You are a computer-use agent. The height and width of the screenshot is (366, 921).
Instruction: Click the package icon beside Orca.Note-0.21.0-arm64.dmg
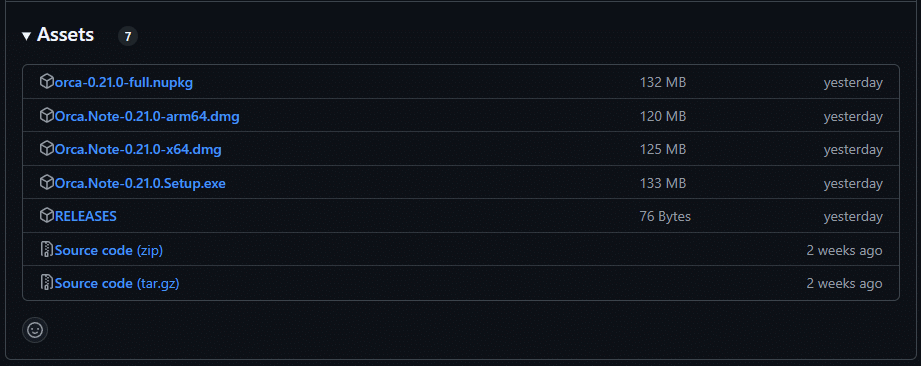[x=46, y=116]
